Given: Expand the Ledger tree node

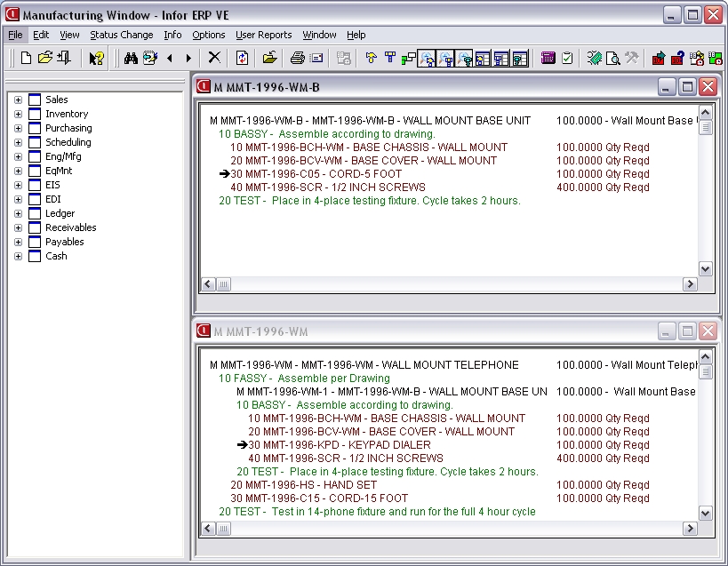Looking at the screenshot, I should (18, 213).
